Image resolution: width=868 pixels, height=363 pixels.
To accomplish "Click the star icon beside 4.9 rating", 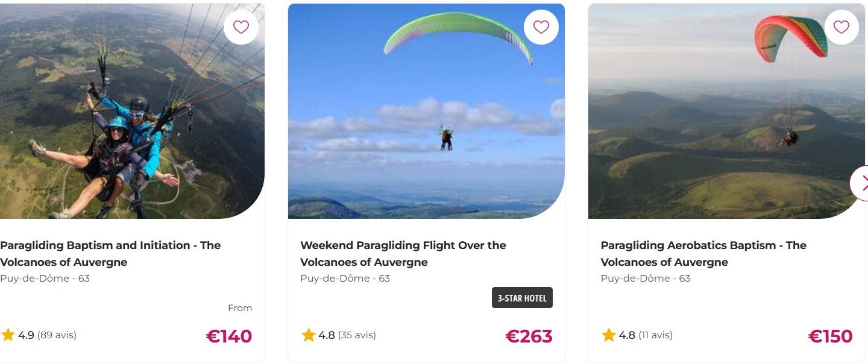I will tap(8, 335).
